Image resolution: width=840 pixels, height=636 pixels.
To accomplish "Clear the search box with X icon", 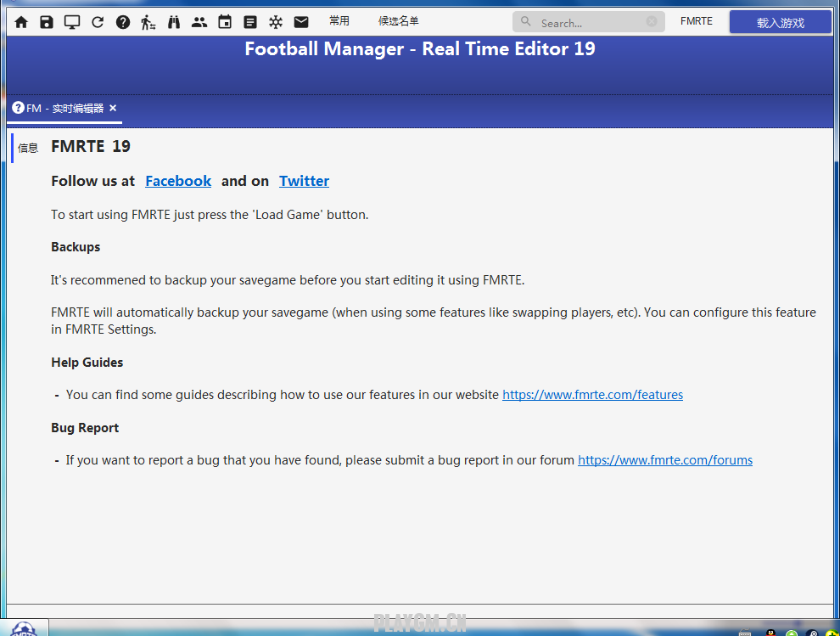I will (652, 21).
